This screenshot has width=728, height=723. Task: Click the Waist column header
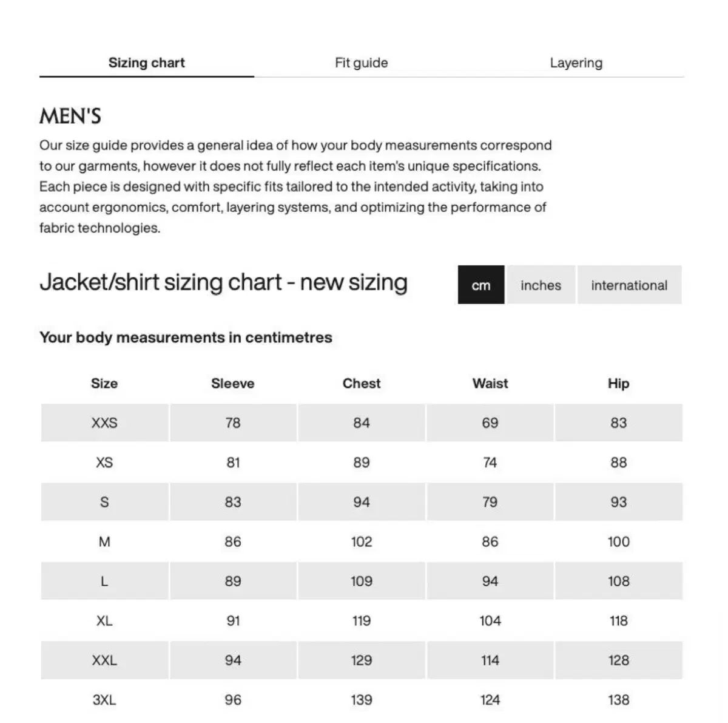click(490, 384)
